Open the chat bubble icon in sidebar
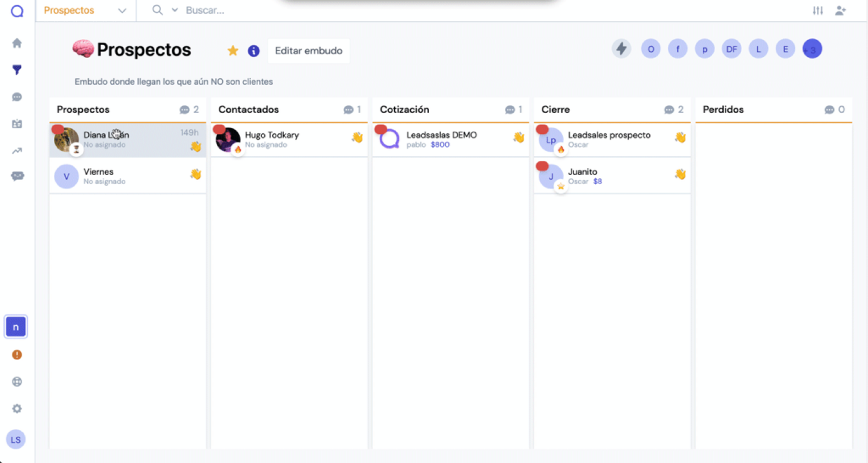This screenshot has width=868, height=463. [x=17, y=97]
